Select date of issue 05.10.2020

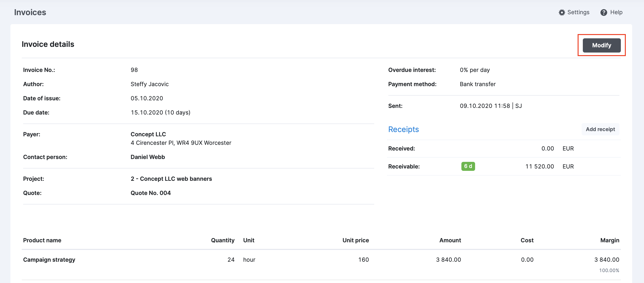click(x=147, y=98)
